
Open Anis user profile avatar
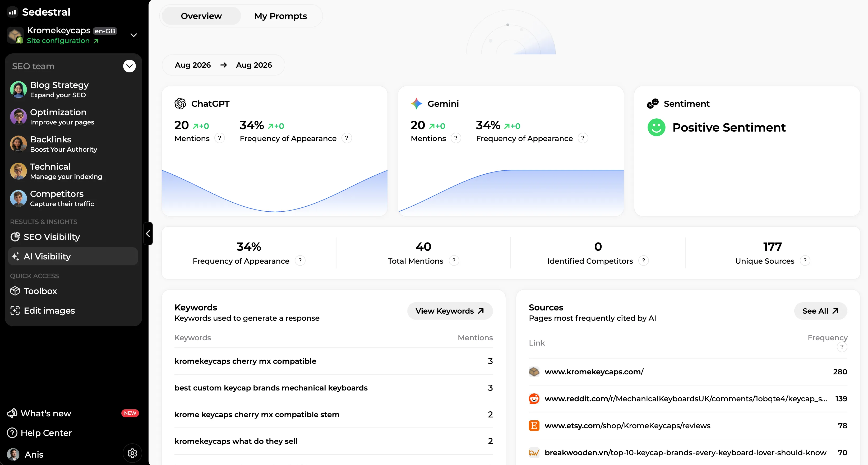[x=13, y=454]
